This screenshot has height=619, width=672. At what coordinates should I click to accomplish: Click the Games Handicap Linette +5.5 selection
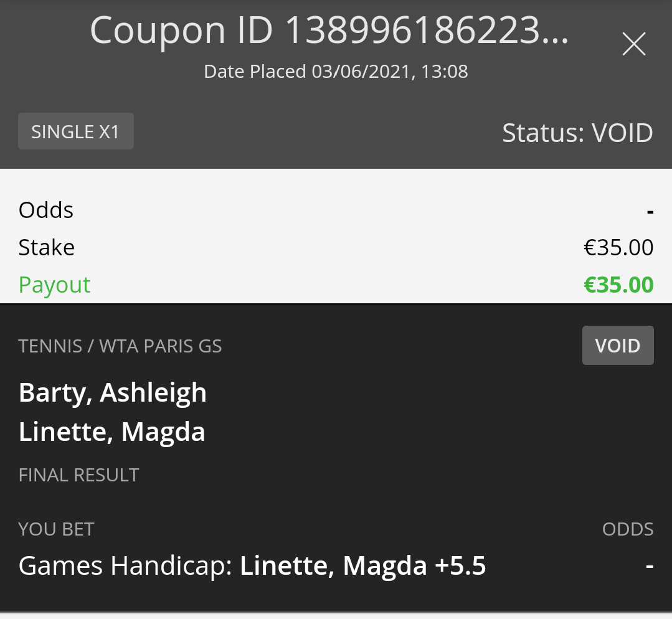252,566
